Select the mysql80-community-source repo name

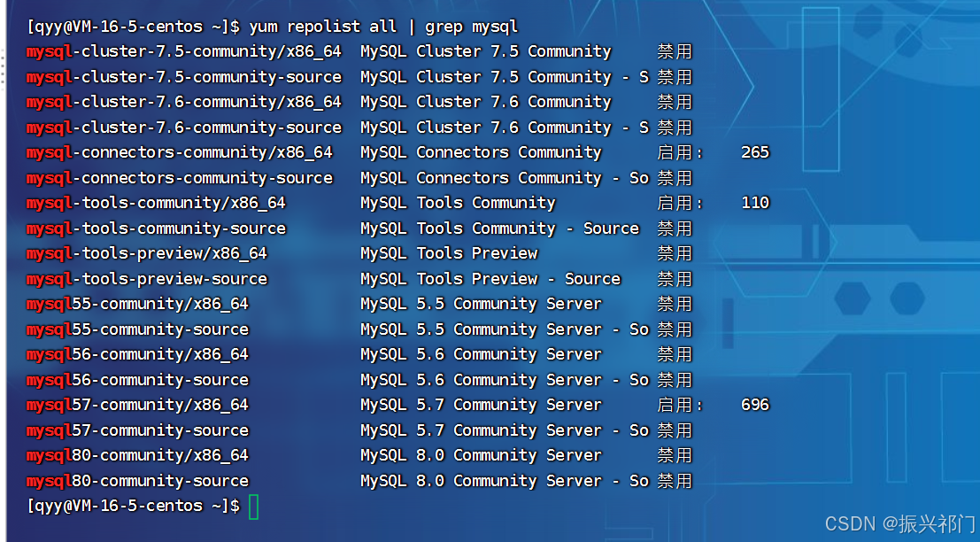pos(137,482)
